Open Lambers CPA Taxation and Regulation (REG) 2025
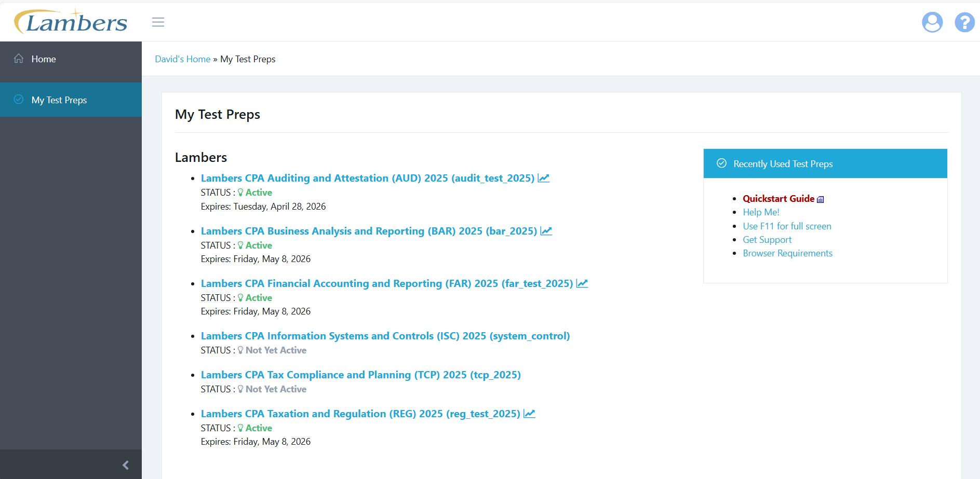Screen dimensions: 980x479 click(x=360, y=414)
